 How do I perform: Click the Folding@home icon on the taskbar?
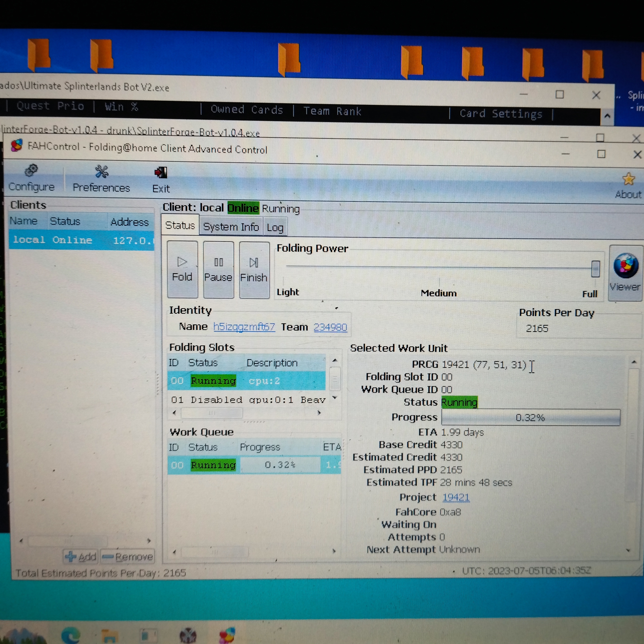tap(227, 635)
